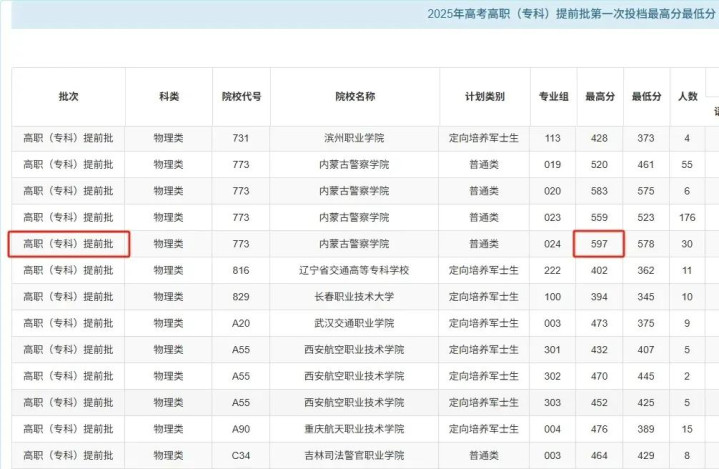
Task: Click the lowest score 407 cell
Action: pos(646,350)
